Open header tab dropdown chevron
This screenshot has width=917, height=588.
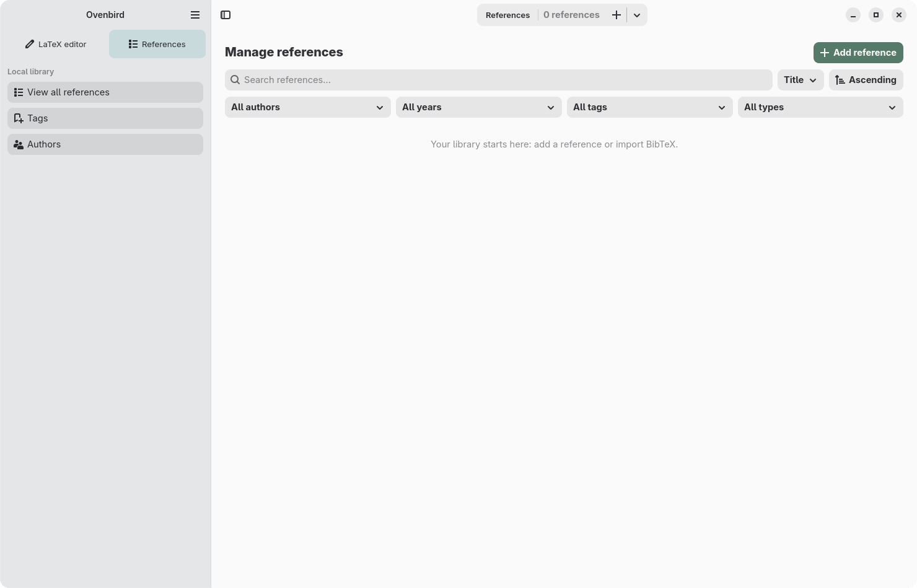(637, 15)
